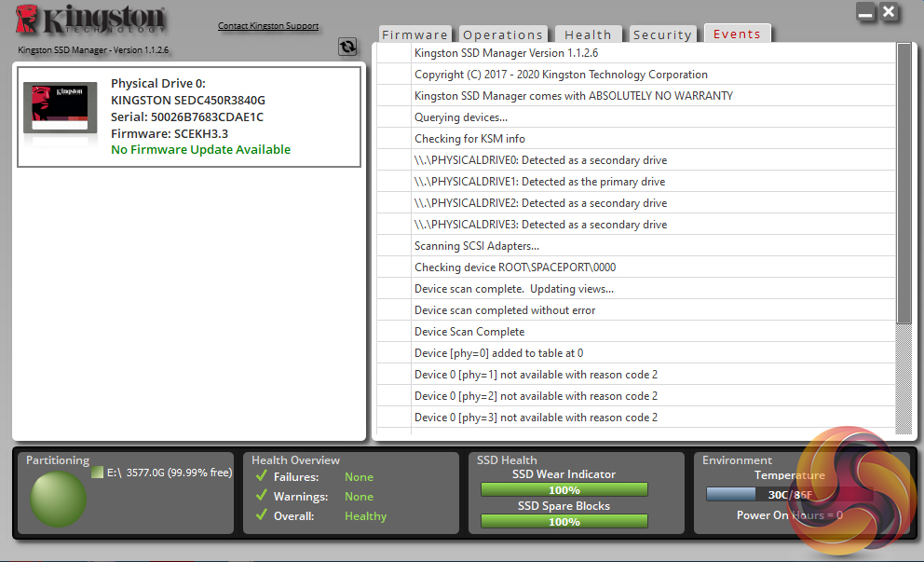Image resolution: width=924 pixels, height=562 pixels.
Task: Click the Warnings green checkmark
Action: (262, 496)
